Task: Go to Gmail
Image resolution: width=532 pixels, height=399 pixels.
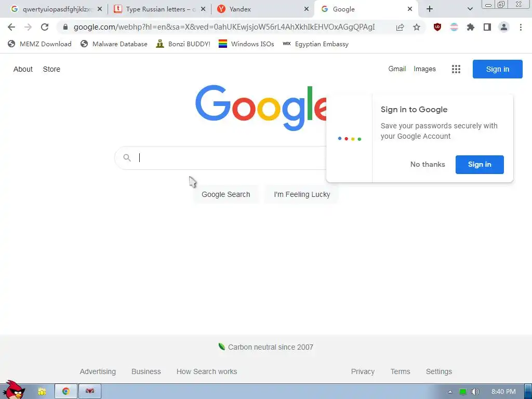Action: 397,69
